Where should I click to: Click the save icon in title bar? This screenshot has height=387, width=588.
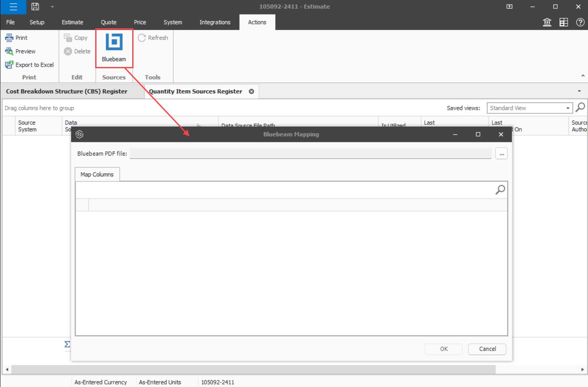(35, 7)
